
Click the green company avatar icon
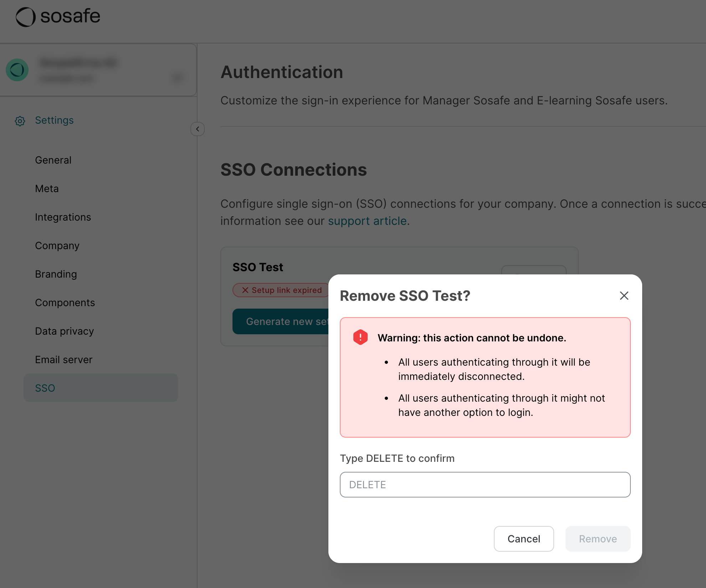[x=17, y=70]
